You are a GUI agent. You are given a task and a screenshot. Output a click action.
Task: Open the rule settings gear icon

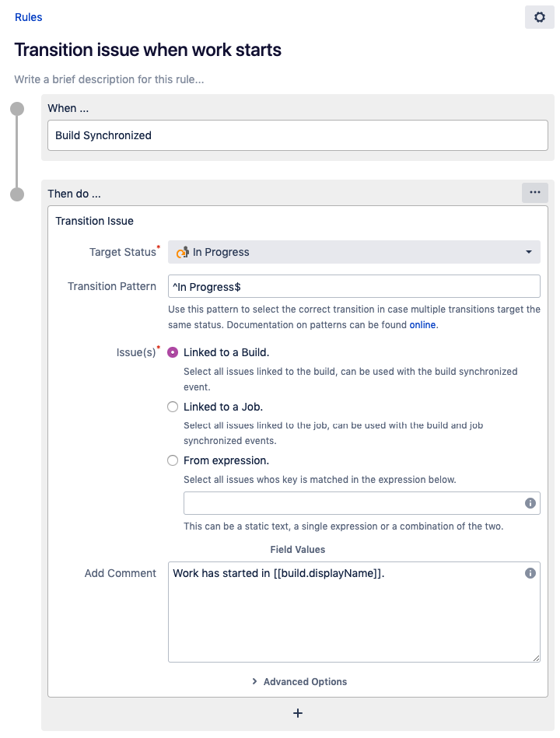point(539,17)
